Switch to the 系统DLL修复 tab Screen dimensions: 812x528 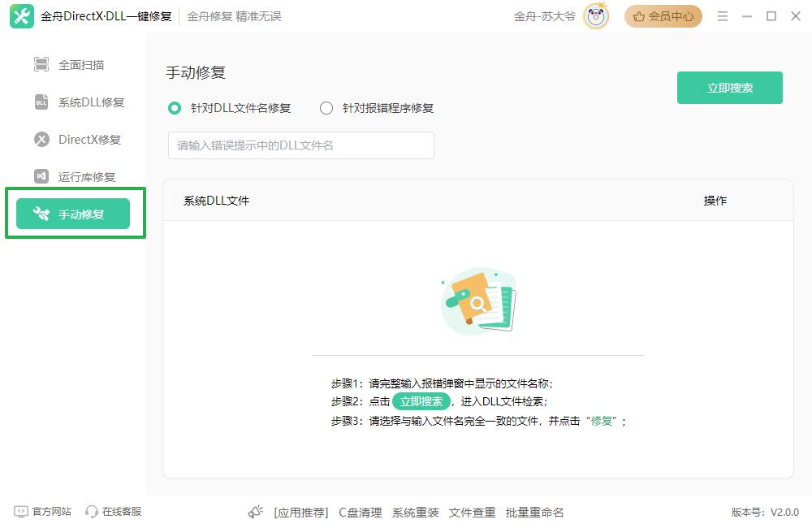(x=91, y=102)
